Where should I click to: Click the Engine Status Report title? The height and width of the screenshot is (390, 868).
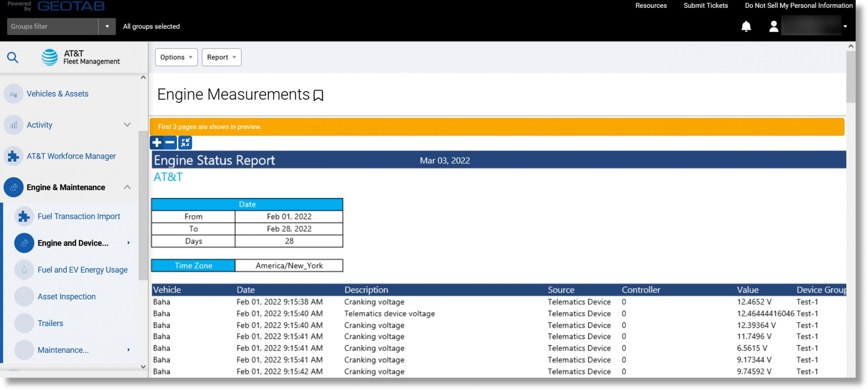tap(214, 160)
